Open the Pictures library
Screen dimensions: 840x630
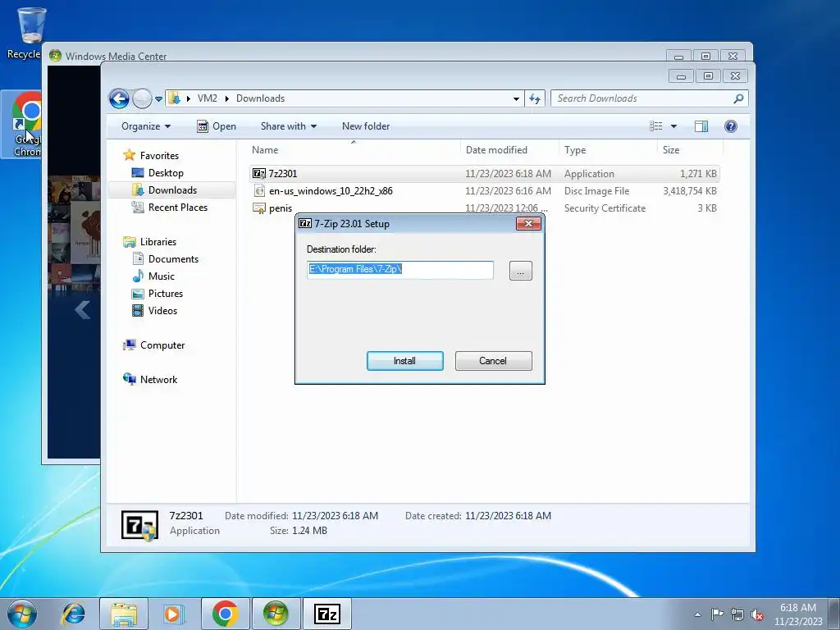point(166,293)
